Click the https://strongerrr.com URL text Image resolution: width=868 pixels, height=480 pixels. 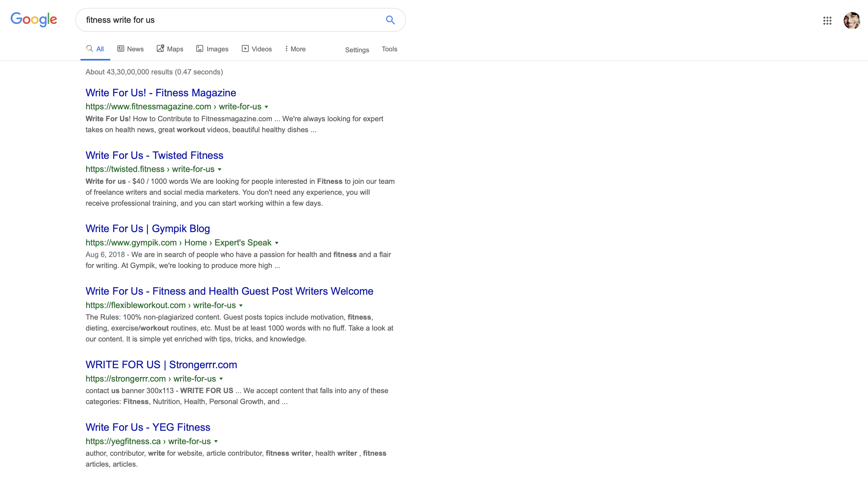pos(151,379)
